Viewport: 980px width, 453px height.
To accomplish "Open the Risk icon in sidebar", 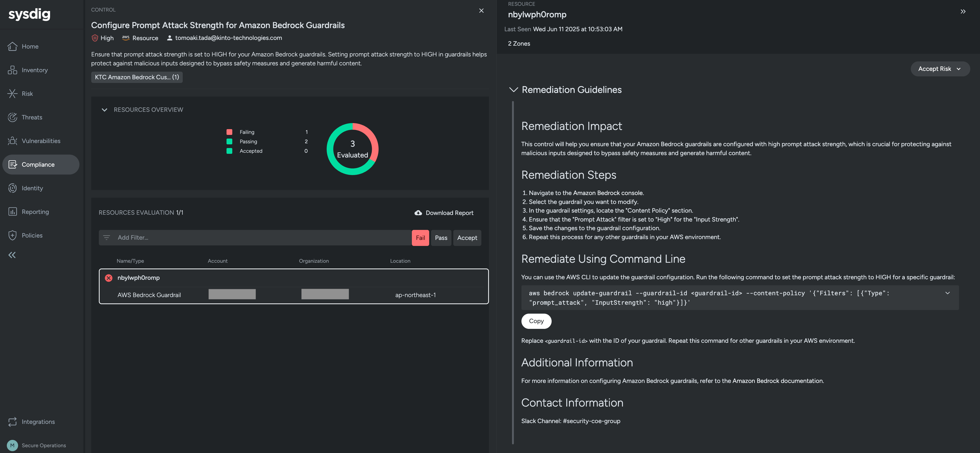I will tap(13, 94).
